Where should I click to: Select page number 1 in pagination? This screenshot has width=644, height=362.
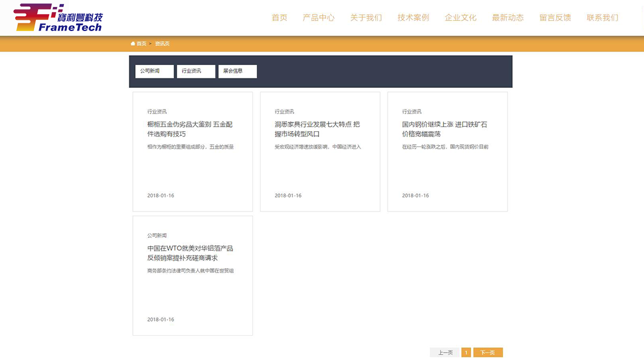pyautogui.click(x=465, y=352)
